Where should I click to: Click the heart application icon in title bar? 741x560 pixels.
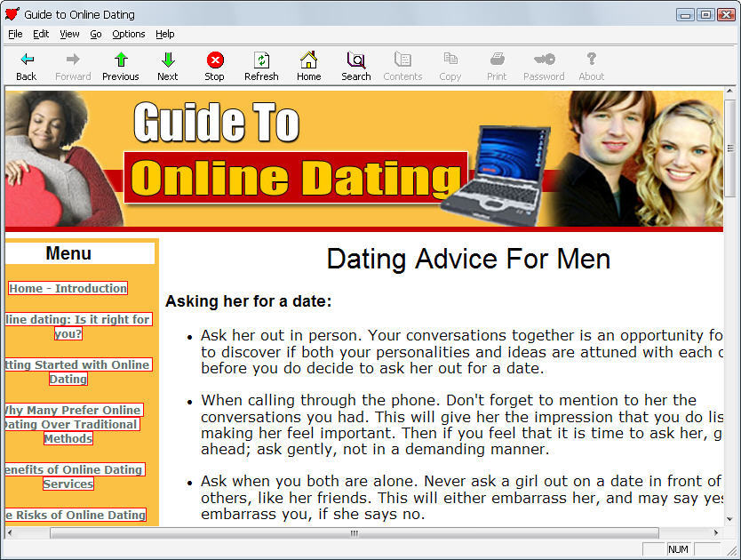click(12, 14)
